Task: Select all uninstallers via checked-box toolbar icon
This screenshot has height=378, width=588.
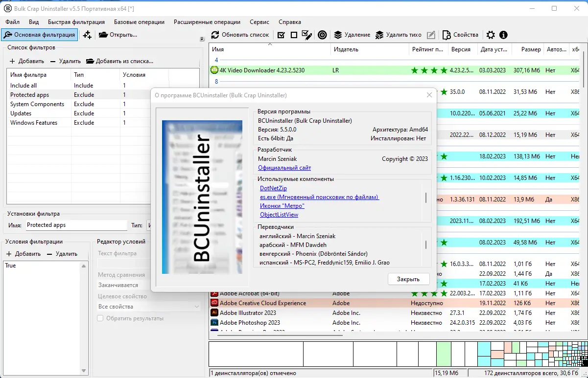Action: [x=281, y=35]
